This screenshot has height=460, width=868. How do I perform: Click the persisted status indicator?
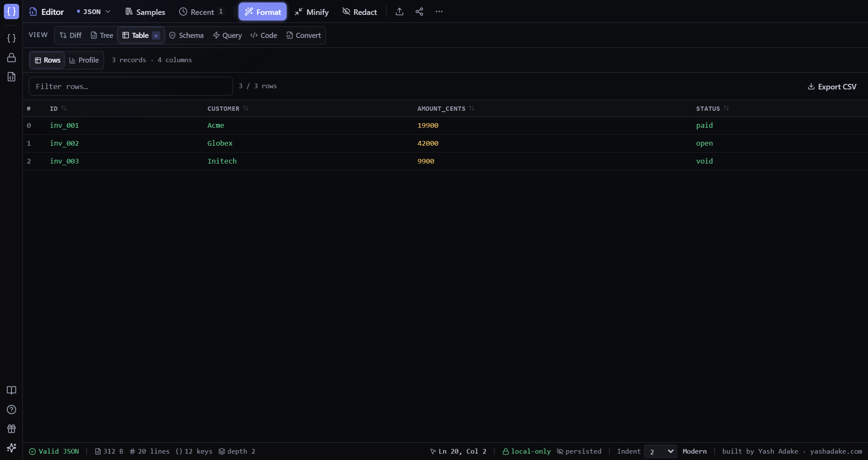click(x=579, y=451)
